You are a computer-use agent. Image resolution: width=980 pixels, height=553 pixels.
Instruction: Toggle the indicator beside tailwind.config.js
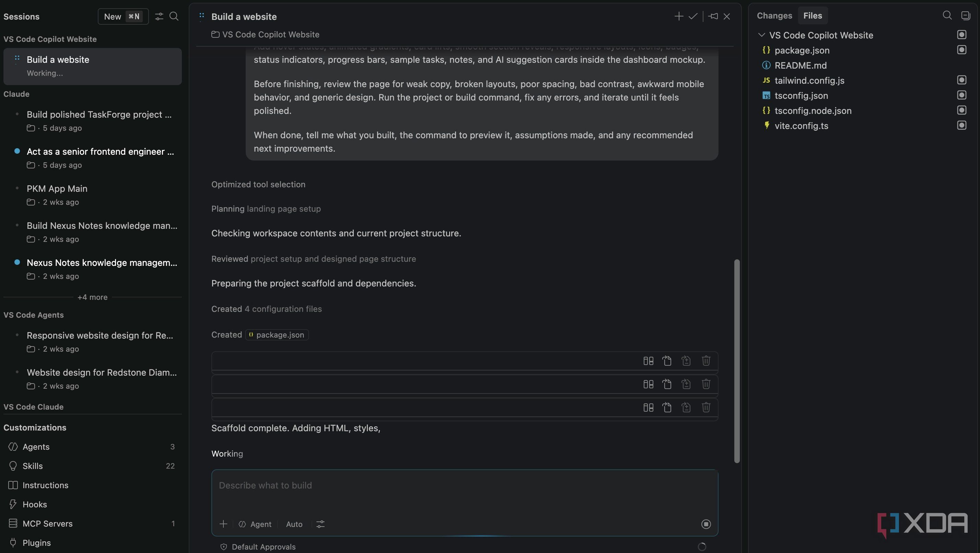(961, 80)
